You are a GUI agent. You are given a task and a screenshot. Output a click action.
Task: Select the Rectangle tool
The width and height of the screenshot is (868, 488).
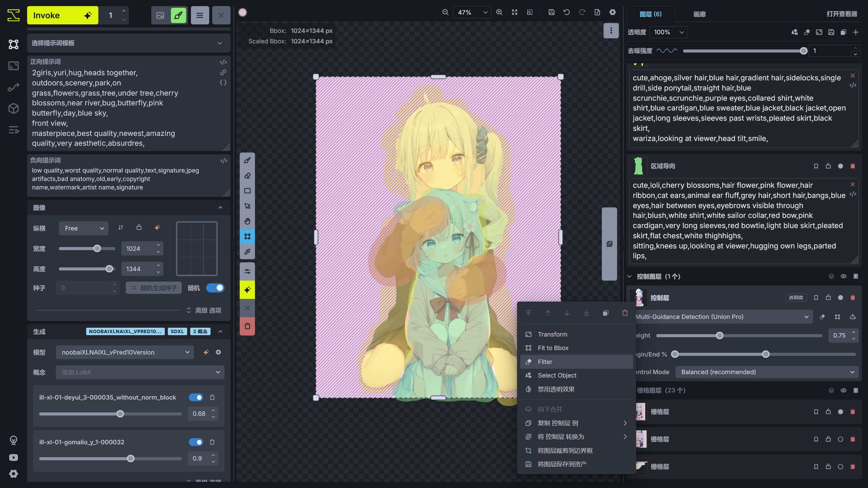point(247,190)
